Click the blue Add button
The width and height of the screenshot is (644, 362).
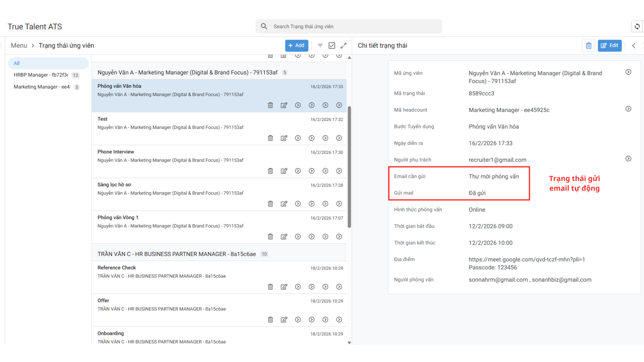(297, 45)
